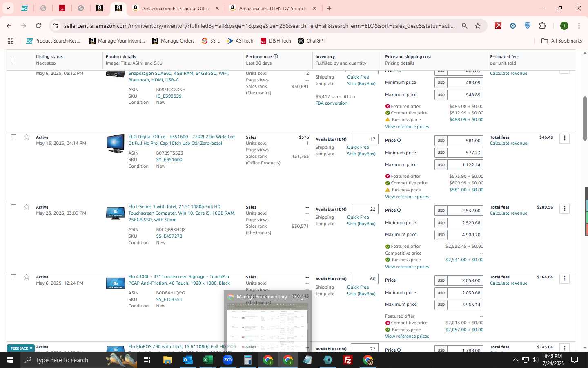Open actions menu for the $46.48 fees row
588x368 pixels.
point(565,138)
